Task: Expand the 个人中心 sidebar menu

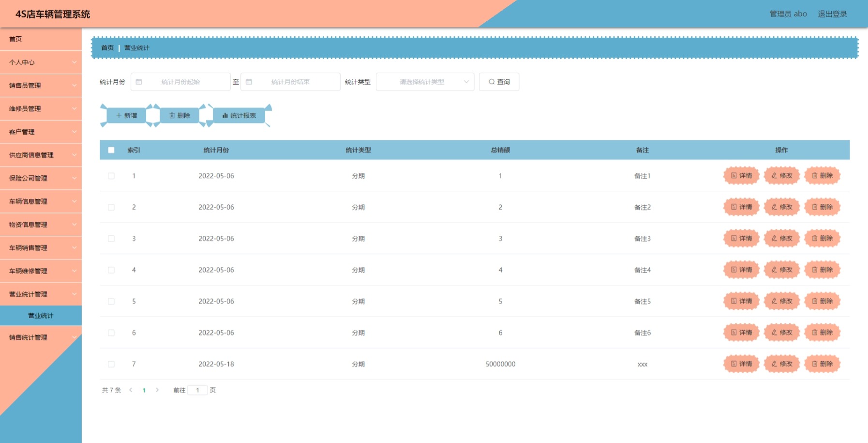Action: click(41, 62)
